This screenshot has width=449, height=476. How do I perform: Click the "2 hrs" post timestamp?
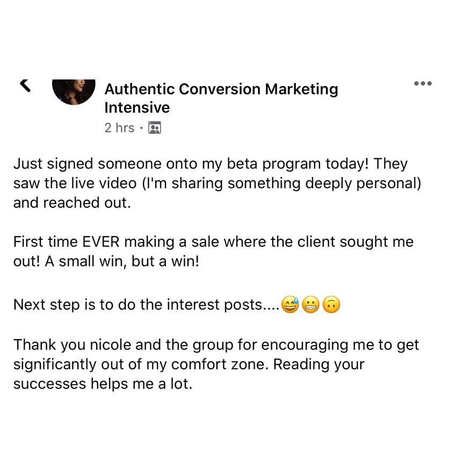[119, 128]
